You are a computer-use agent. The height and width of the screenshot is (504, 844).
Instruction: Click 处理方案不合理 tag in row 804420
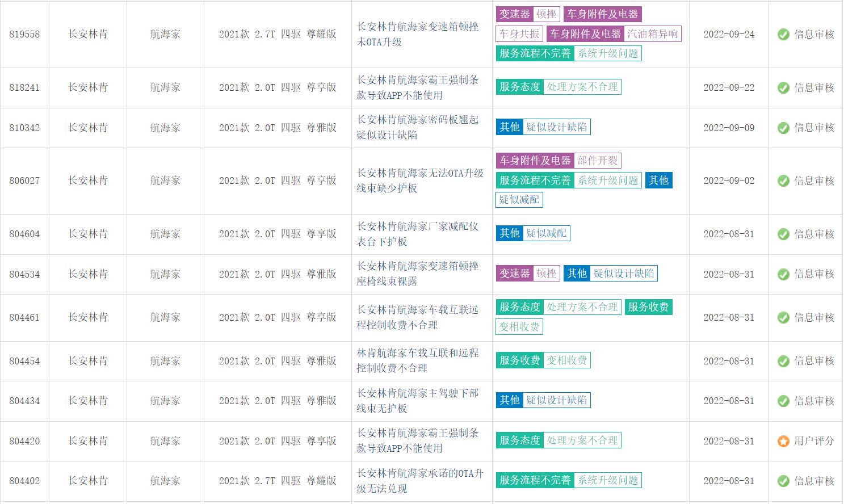(582, 440)
